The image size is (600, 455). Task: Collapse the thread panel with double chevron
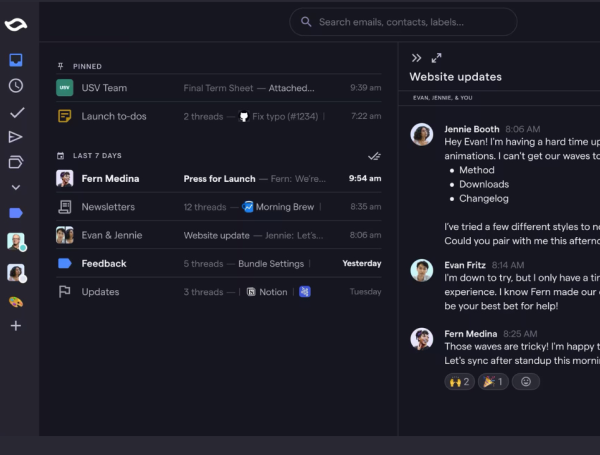click(x=416, y=58)
